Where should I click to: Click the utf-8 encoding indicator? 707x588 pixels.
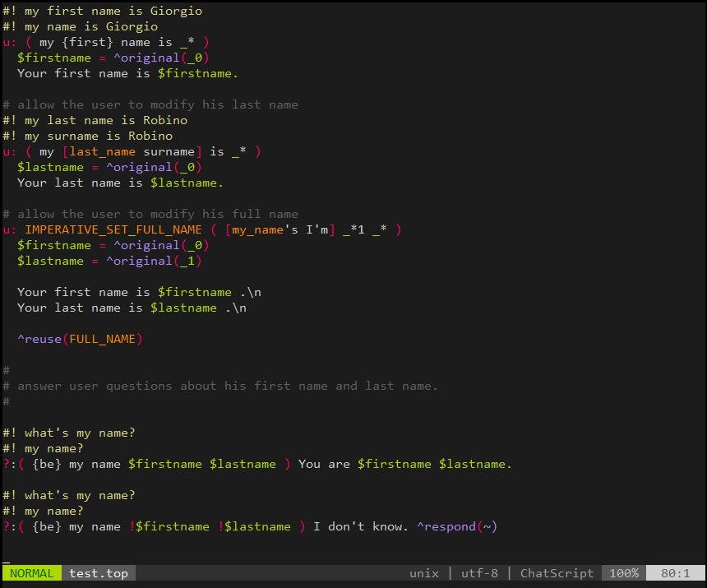tap(479, 573)
